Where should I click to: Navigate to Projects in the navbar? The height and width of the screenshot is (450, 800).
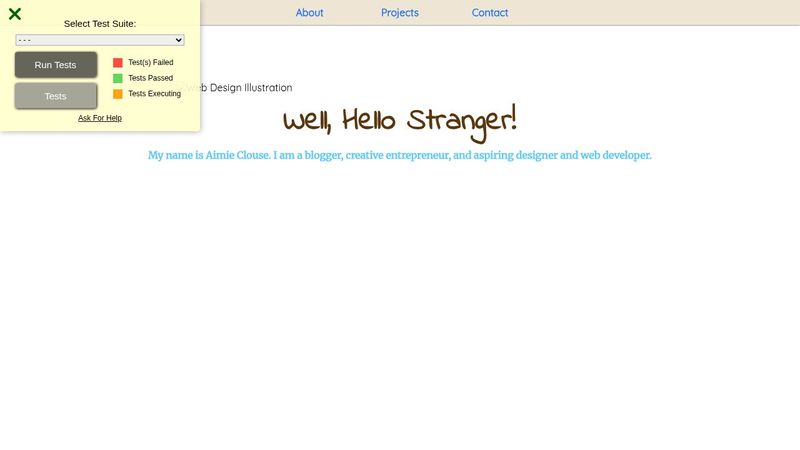pyautogui.click(x=400, y=13)
